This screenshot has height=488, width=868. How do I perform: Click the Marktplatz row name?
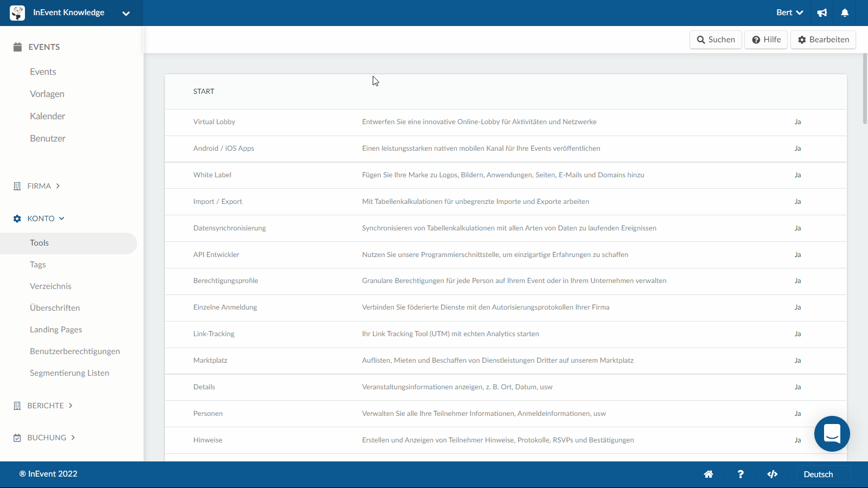coord(210,361)
